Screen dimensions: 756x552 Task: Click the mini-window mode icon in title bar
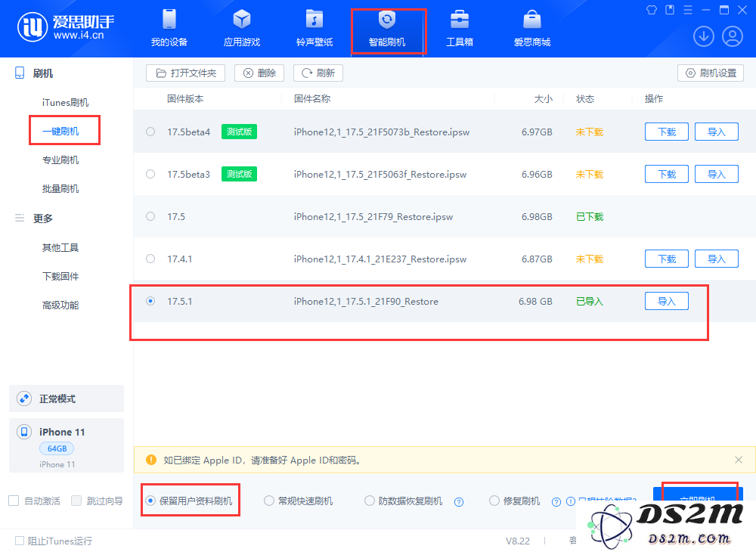point(670,10)
